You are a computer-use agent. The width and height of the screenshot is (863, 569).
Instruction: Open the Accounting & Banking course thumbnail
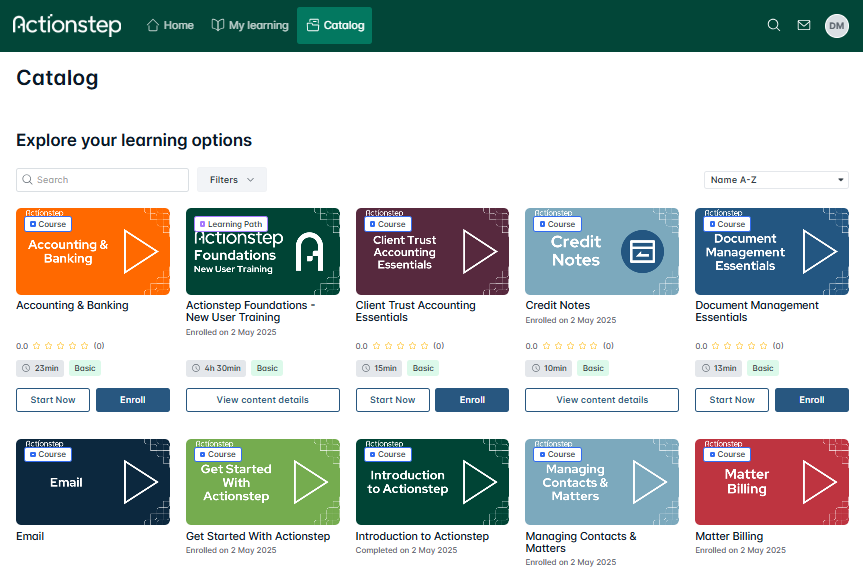click(93, 251)
